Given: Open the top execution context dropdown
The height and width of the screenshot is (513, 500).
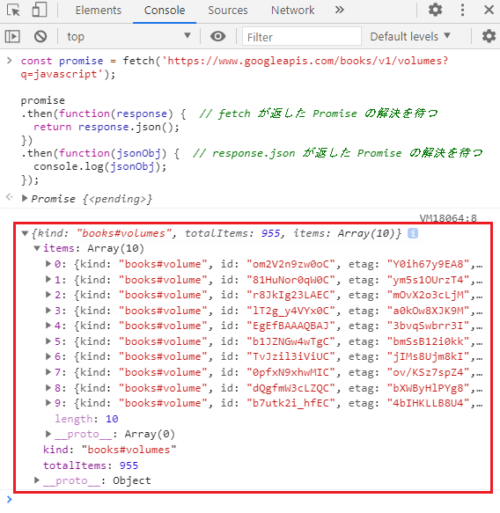Looking at the screenshot, I should [x=129, y=36].
